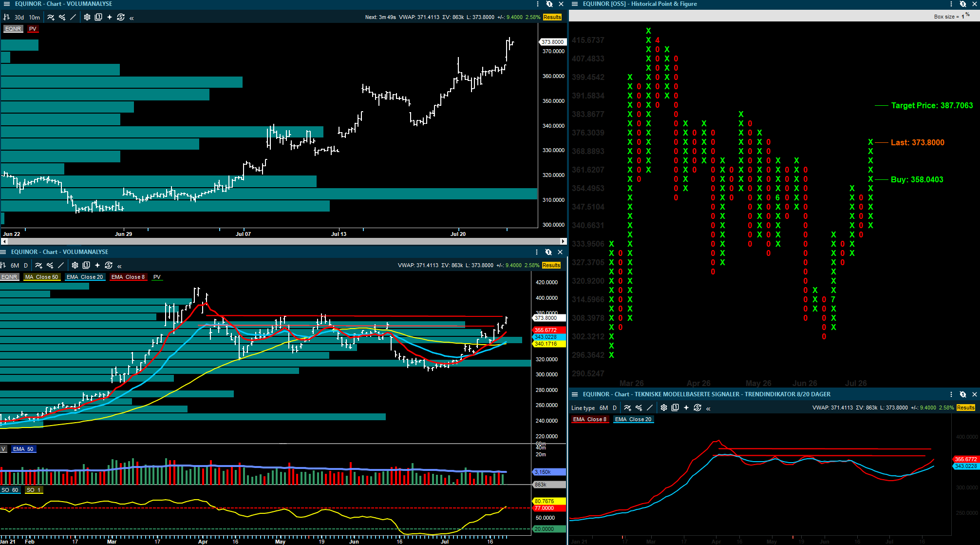Toggle EMA Close 20 tag in 6M chart
Screen dimensions: 980x545
(85, 277)
